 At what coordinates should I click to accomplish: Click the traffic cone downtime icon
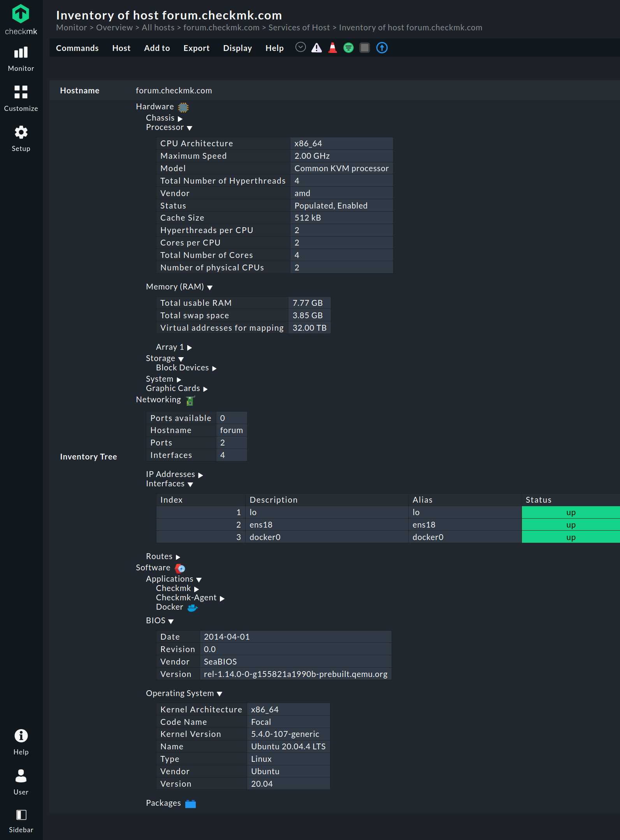click(x=333, y=48)
